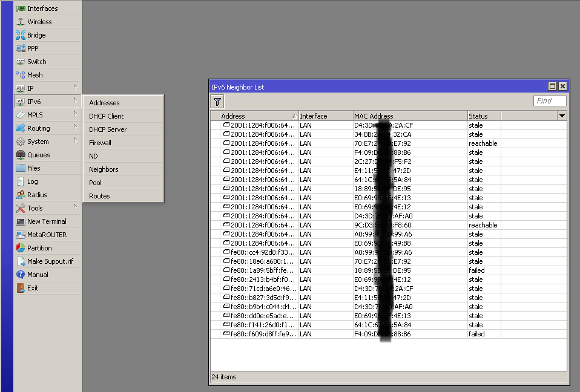Image resolution: width=580 pixels, height=392 pixels.
Task: Expand the System submenu arrow
Action: tap(75, 141)
